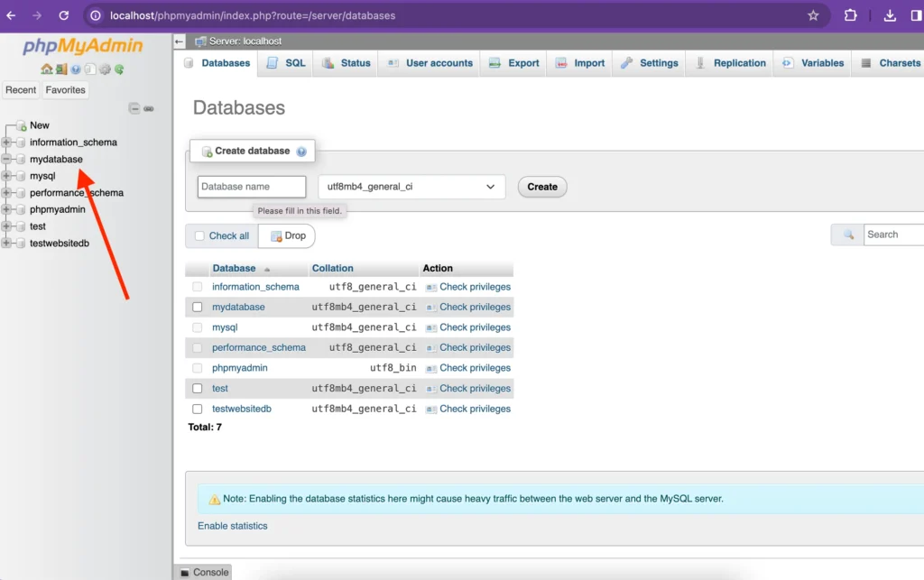Click the Drop button
924x580 pixels.
point(287,235)
